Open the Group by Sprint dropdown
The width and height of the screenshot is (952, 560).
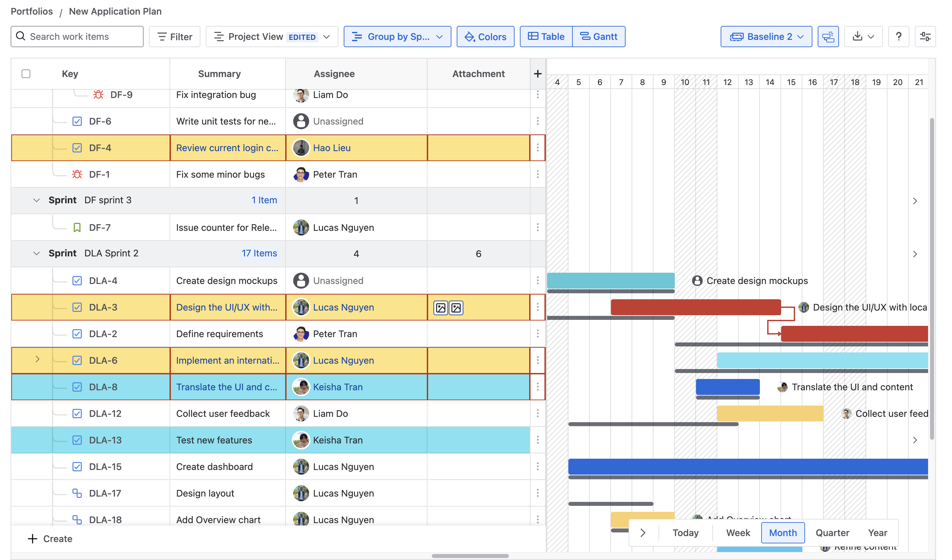[397, 37]
